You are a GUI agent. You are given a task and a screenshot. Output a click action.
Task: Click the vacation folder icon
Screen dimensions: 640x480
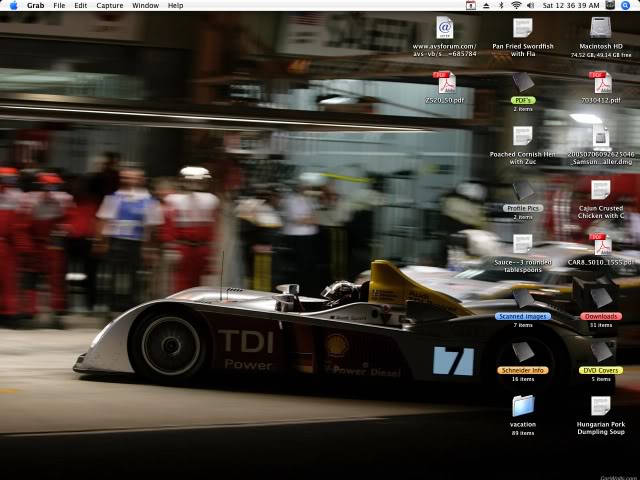(523, 406)
